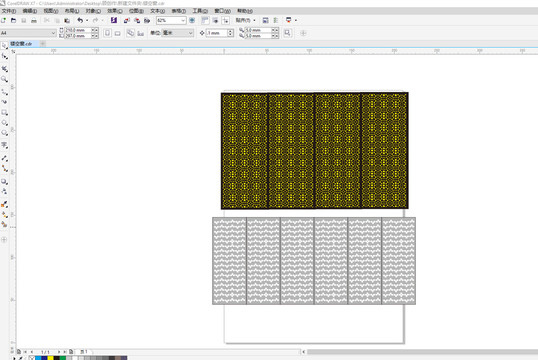Select the Ellipse tool
The width and height of the screenshot is (538, 360).
point(4,123)
